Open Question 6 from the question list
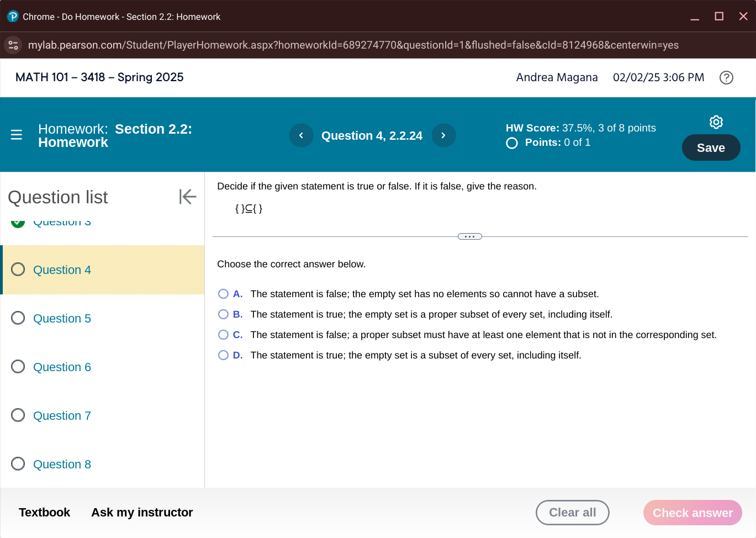Image resolution: width=756 pixels, height=538 pixels. pos(62,367)
